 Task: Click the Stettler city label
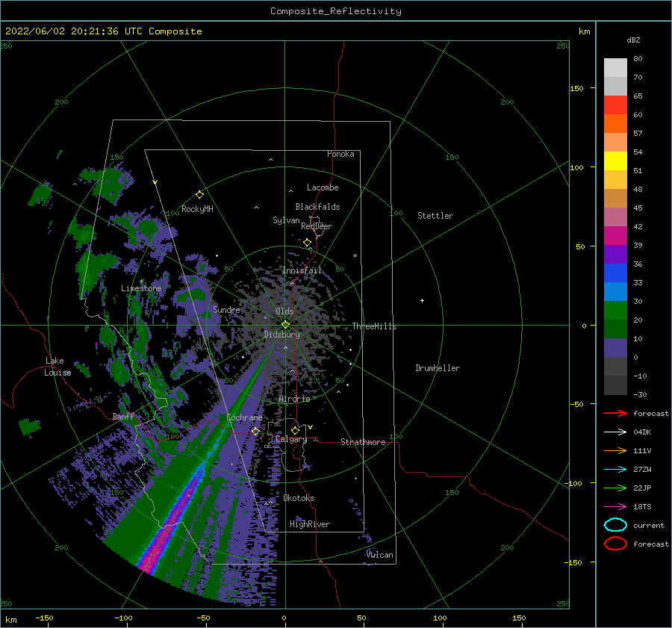tap(435, 216)
